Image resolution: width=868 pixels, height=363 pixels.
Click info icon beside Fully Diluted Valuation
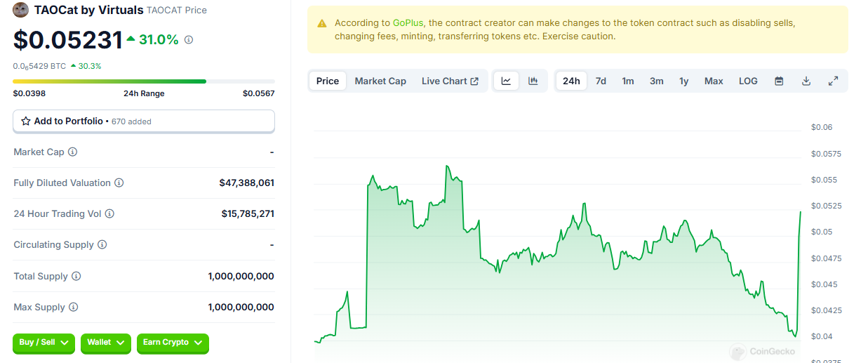119,183
